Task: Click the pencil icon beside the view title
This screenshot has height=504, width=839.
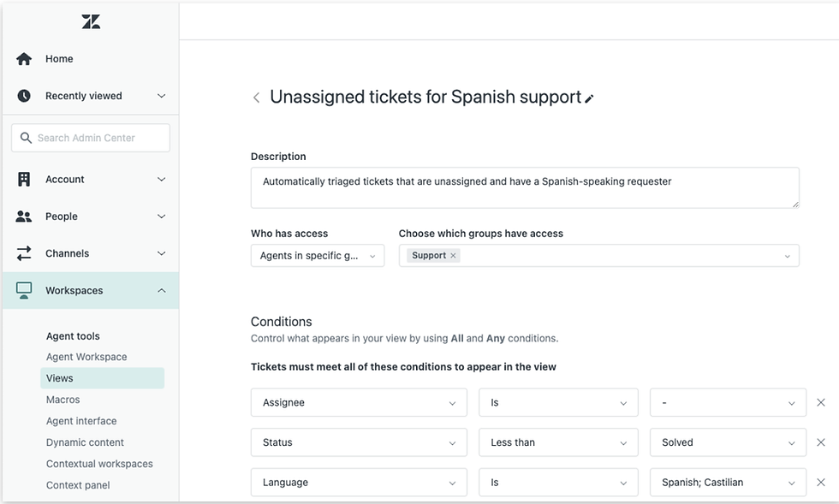Action: 588,98
